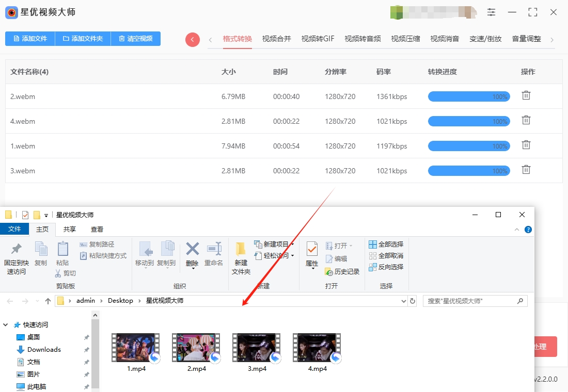Collapse the Explorer ribbon with the chevron

(x=517, y=230)
